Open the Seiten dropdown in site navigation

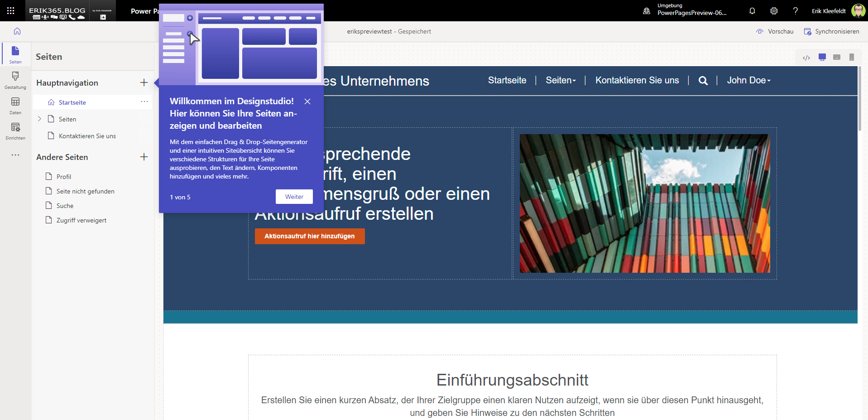pyautogui.click(x=561, y=80)
